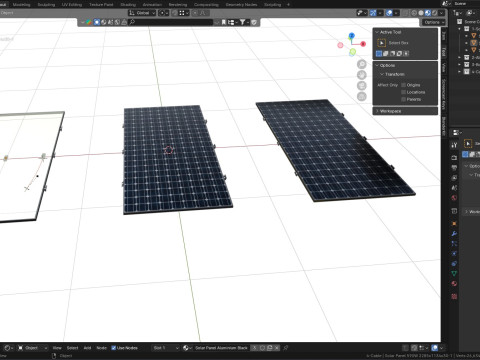The width and height of the screenshot is (480, 360).
Task: Choose Intersect selection mode
Action: pyautogui.click(x=406, y=53)
